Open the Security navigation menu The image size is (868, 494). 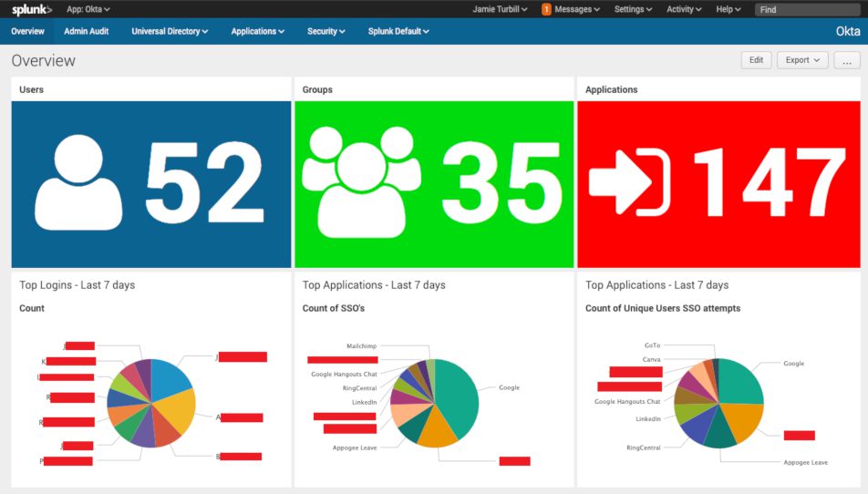pyautogui.click(x=325, y=31)
